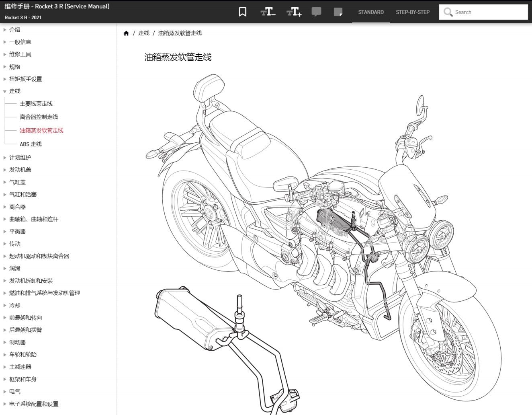Click the search magnifier icon
This screenshot has height=415, width=532.
[448, 12]
